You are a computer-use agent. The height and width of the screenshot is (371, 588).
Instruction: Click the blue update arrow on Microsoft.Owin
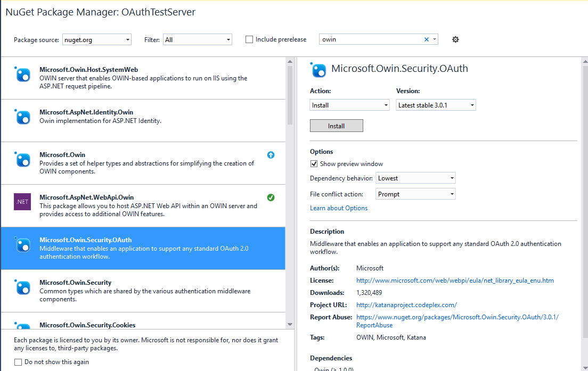click(x=271, y=154)
